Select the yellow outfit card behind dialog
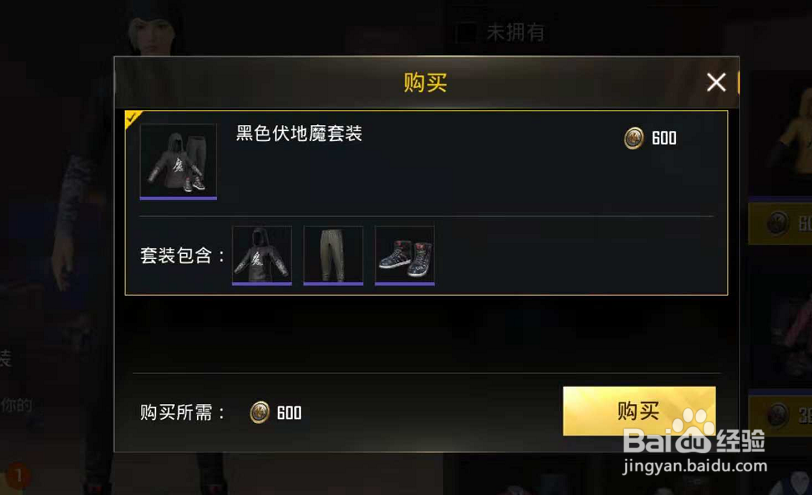This screenshot has height=495, width=812. (780, 135)
